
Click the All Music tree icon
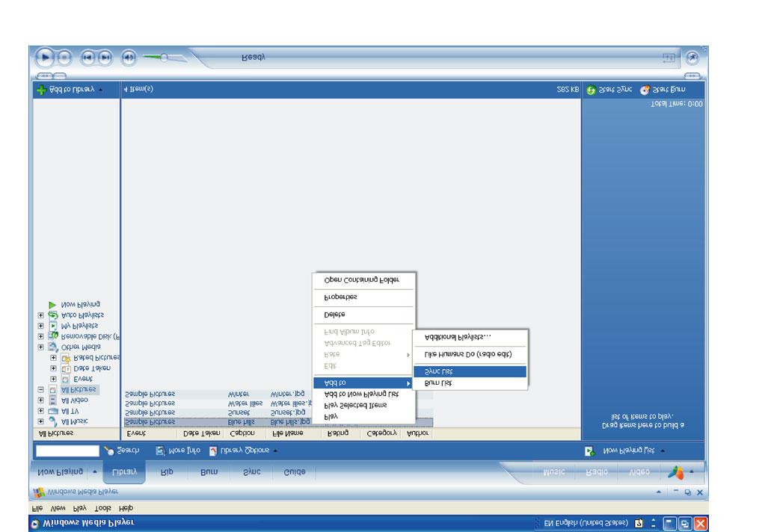52,421
